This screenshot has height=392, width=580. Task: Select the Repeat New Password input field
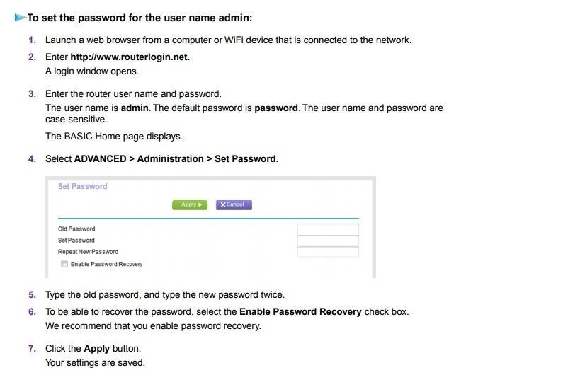tap(328, 252)
